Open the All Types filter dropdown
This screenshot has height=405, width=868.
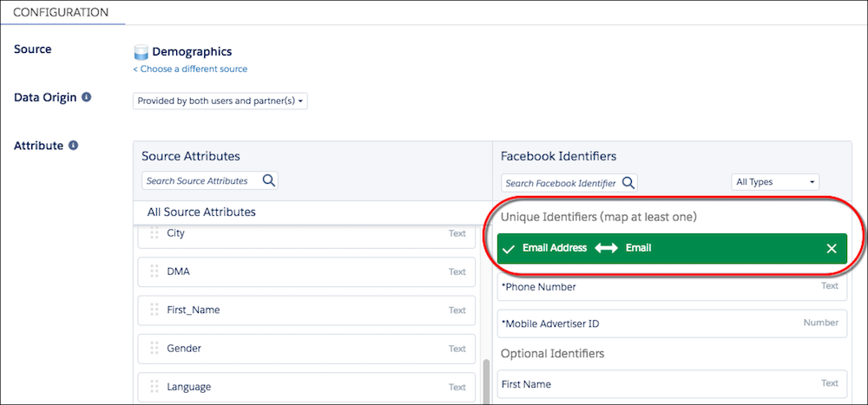pyautogui.click(x=775, y=182)
